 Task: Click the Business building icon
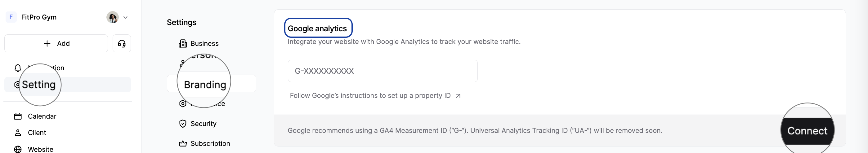(x=183, y=43)
